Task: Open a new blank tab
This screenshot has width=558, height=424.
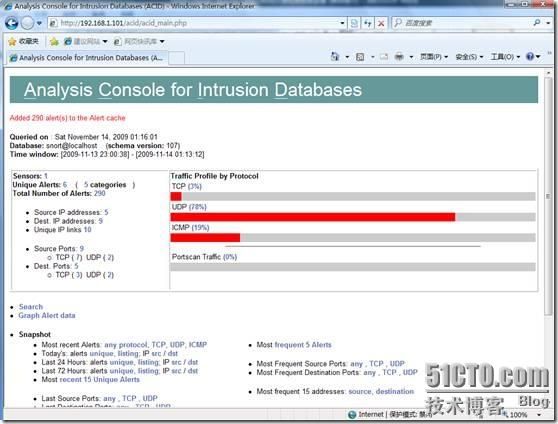Action: pos(177,58)
